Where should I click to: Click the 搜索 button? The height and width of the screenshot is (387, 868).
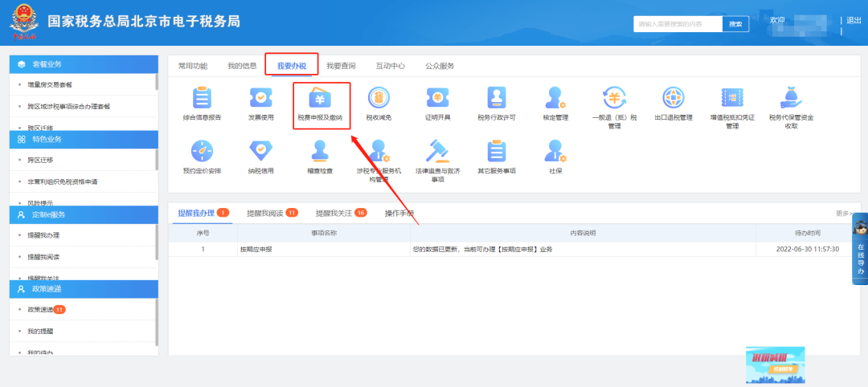[x=735, y=24]
